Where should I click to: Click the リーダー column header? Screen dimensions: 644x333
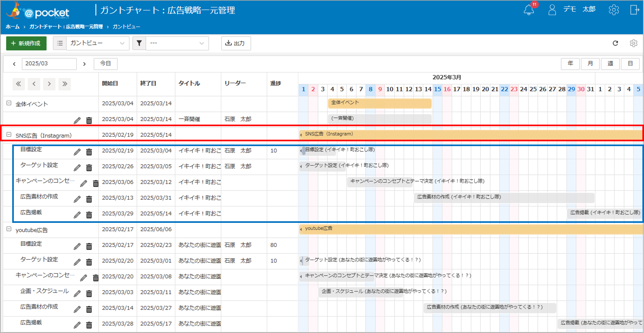pyautogui.click(x=235, y=83)
